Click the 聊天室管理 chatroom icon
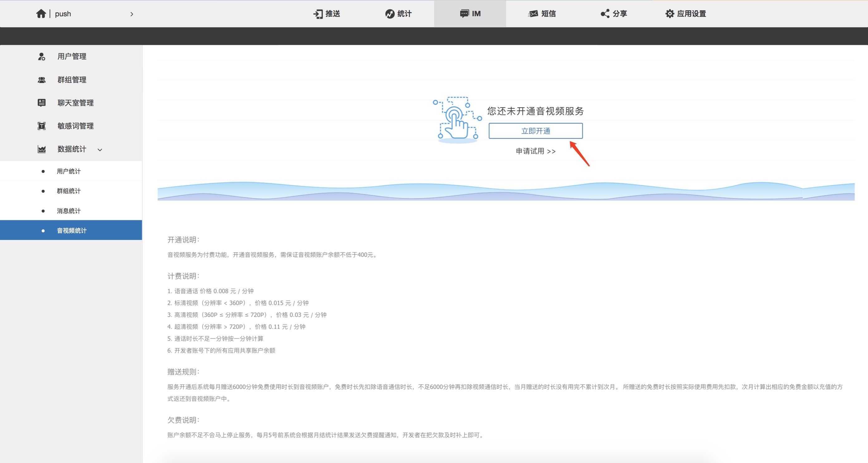Viewport: 868px width, 463px height. coord(41,103)
